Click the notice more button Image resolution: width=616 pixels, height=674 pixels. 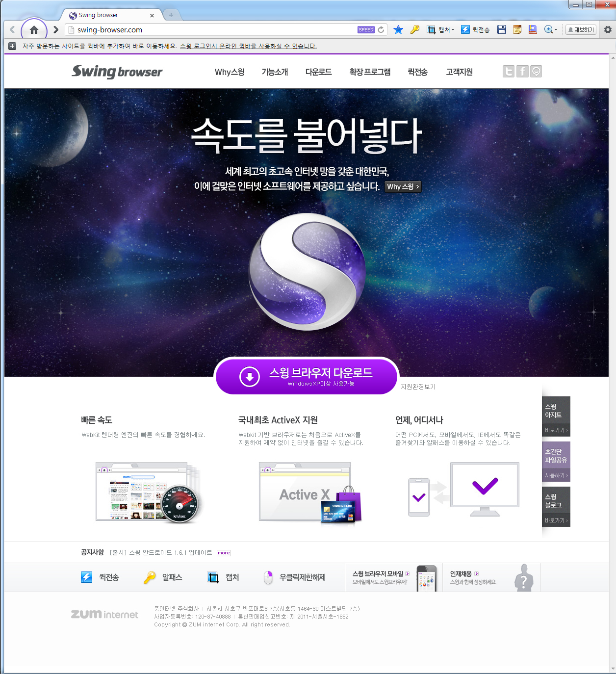224,553
